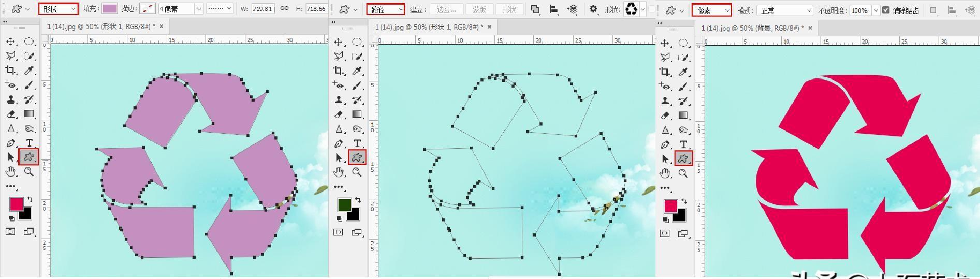Toggle Quick Mask mode in middle window
The image size is (980, 279).
point(338,232)
